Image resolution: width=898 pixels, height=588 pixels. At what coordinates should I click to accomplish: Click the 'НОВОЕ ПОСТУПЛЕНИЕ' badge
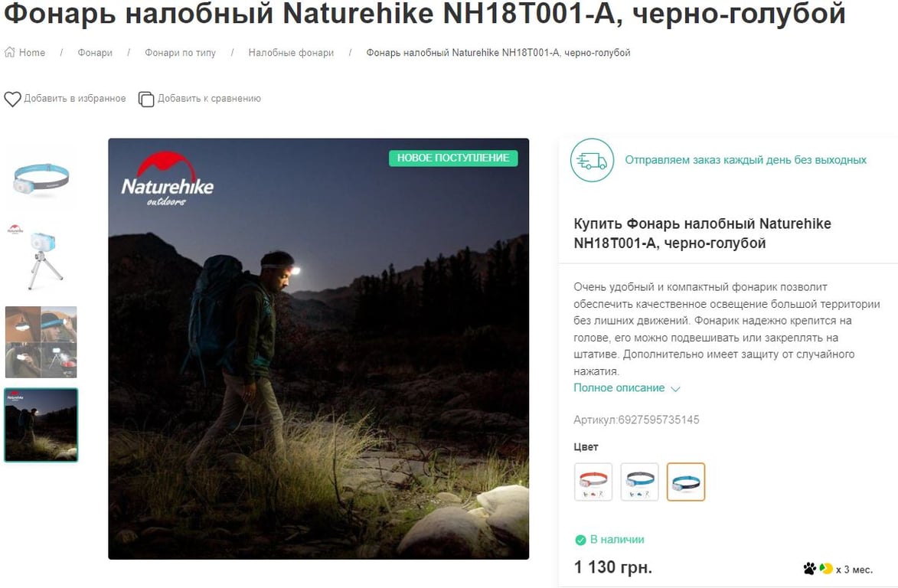point(453,158)
